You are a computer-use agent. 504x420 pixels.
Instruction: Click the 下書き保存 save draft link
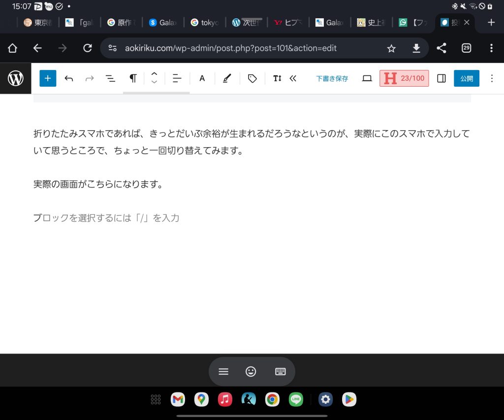332,78
